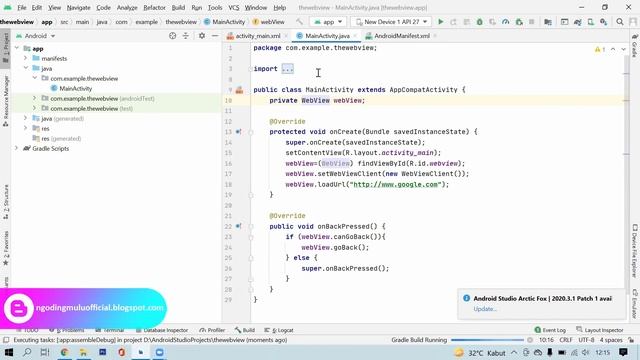Click Collapse All icon in project panel

coord(186,36)
